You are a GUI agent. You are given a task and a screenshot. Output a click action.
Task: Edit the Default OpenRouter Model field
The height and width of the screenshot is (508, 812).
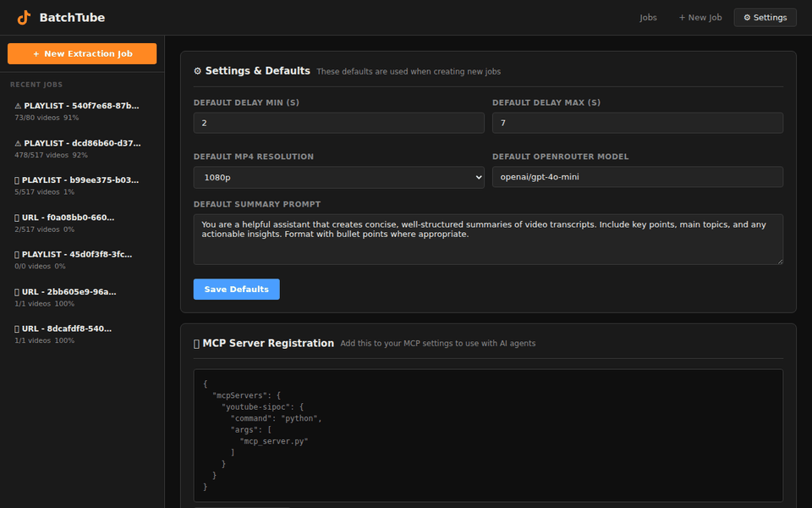point(637,177)
